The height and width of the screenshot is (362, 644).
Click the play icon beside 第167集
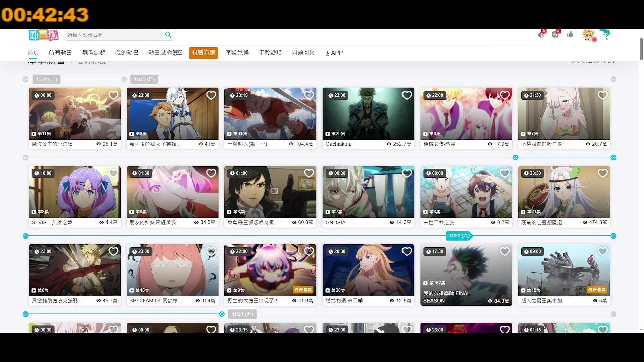(x=426, y=283)
